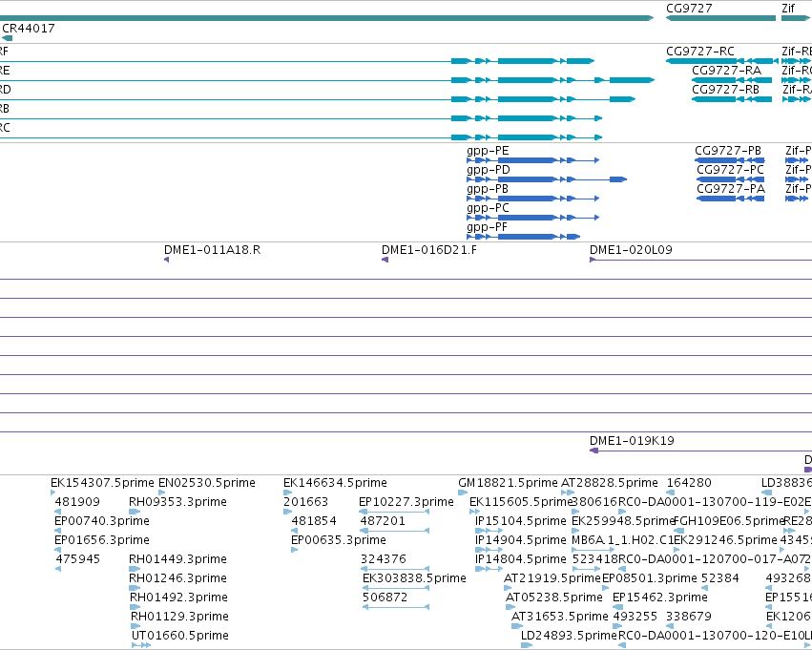This screenshot has width=812, height=650.
Task: Click the EP00740.3prime EST label
Action: pyautogui.click(x=101, y=521)
